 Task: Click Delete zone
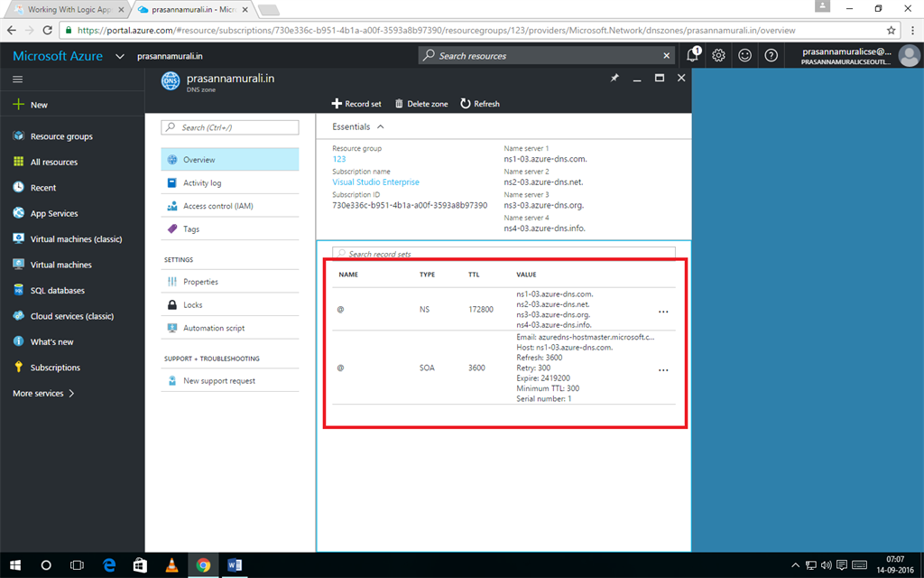pyautogui.click(x=421, y=104)
